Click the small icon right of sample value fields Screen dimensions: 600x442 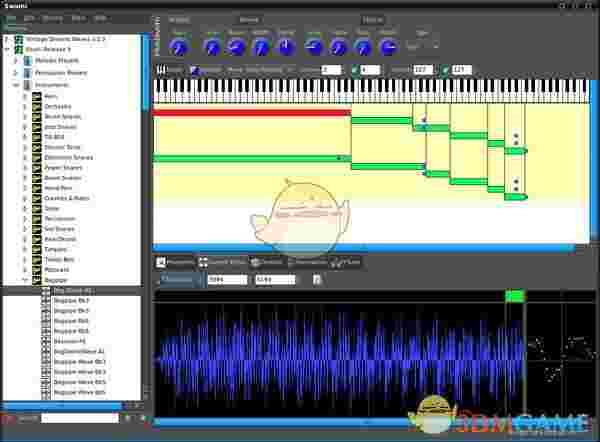(x=317, y=280)
